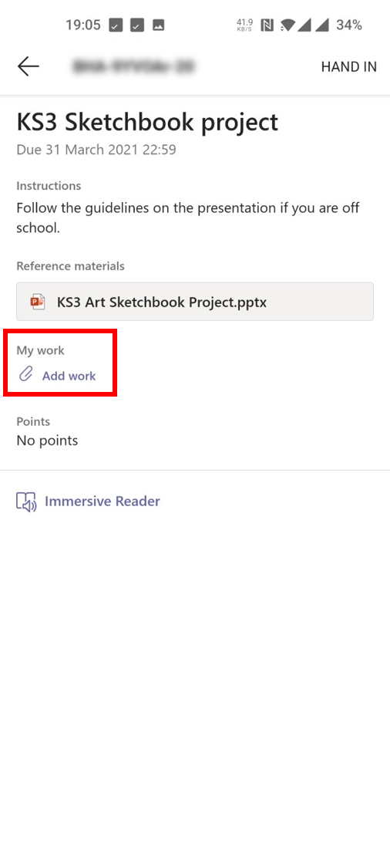Tap the instructions text about guidelines
Screen dimensions: 390x868
[188, 218]
